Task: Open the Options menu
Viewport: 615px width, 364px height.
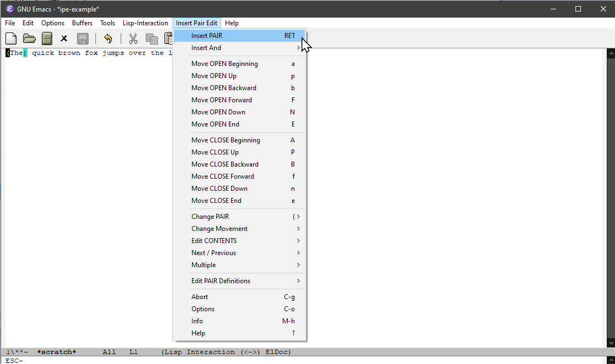Action: tap(53, 23)
